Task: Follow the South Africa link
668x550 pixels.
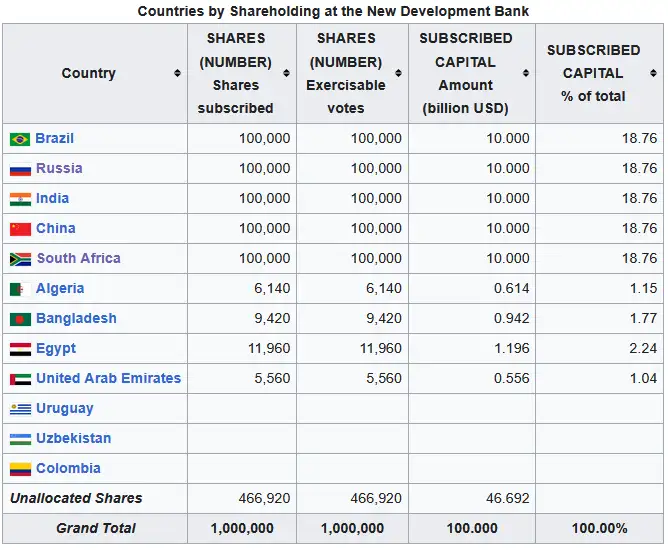Action: 78,258
